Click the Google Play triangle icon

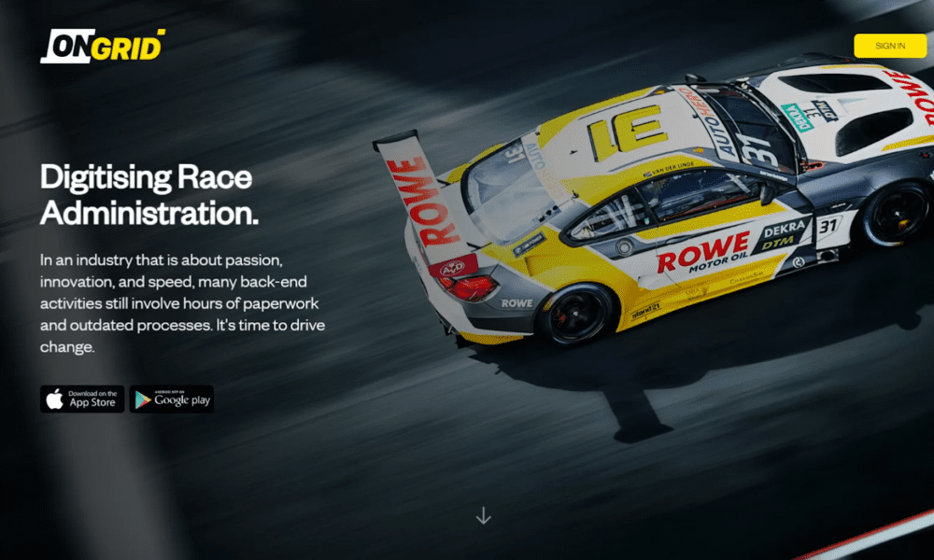tap(143, 399)
